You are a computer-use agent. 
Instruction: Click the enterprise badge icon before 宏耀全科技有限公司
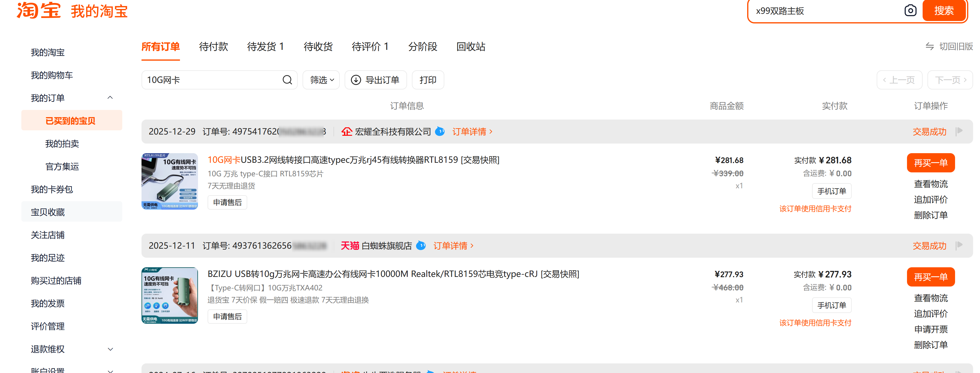[347, 131]
